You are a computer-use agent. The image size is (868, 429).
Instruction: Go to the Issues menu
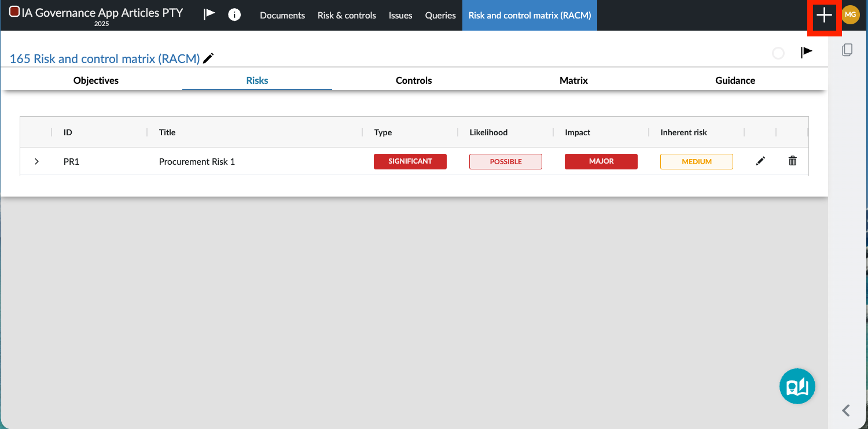[x=400, y=16]
